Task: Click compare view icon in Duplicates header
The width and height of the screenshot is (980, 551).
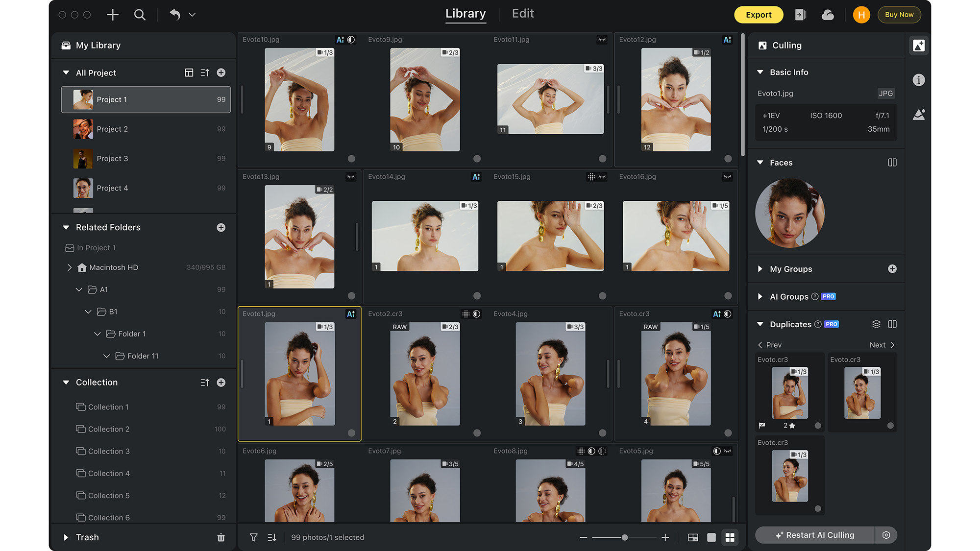Action: pos(892,324)
